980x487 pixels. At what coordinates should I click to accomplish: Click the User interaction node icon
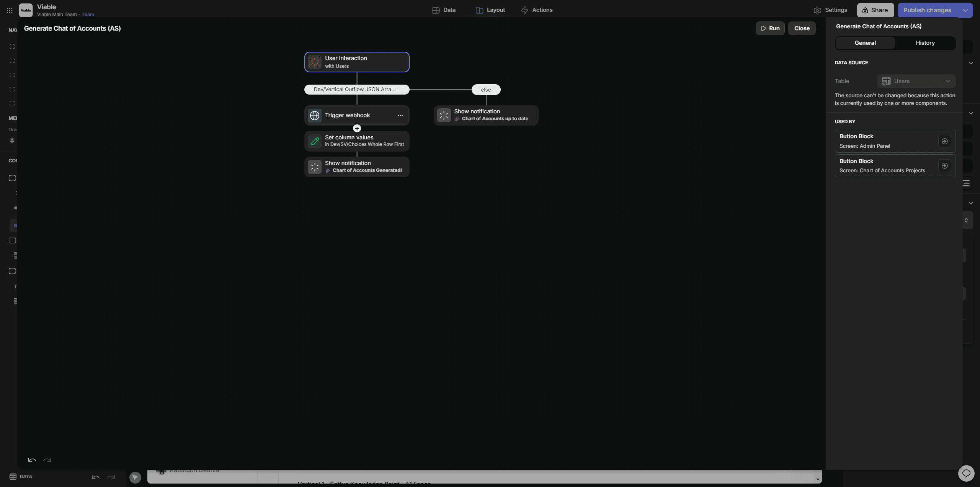[315, 62]
